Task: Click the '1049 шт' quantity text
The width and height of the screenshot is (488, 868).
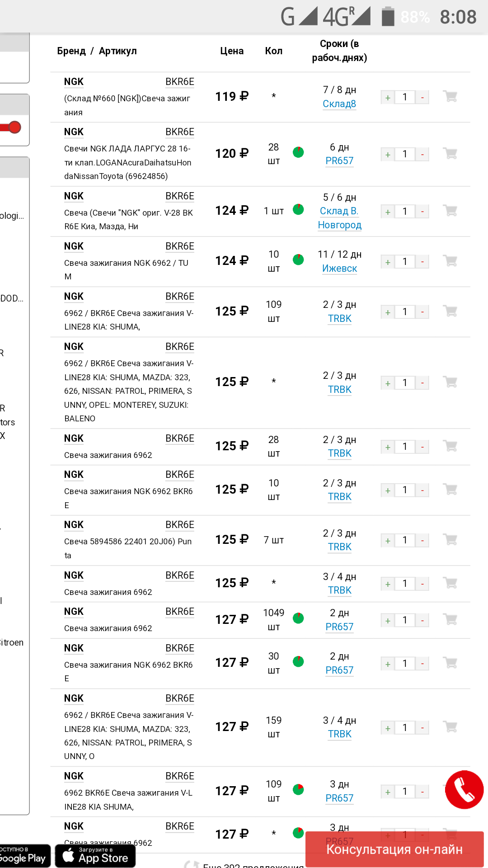Action: coord(274,620)
